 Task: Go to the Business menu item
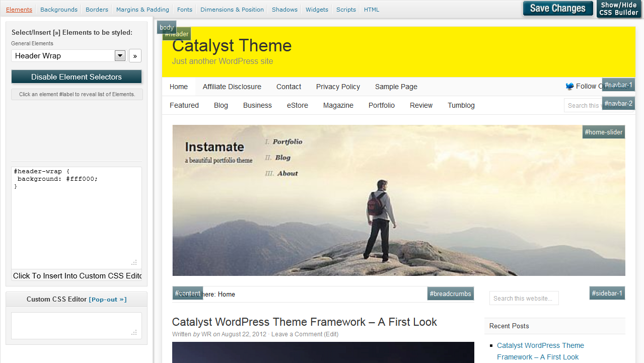point(257,105)
